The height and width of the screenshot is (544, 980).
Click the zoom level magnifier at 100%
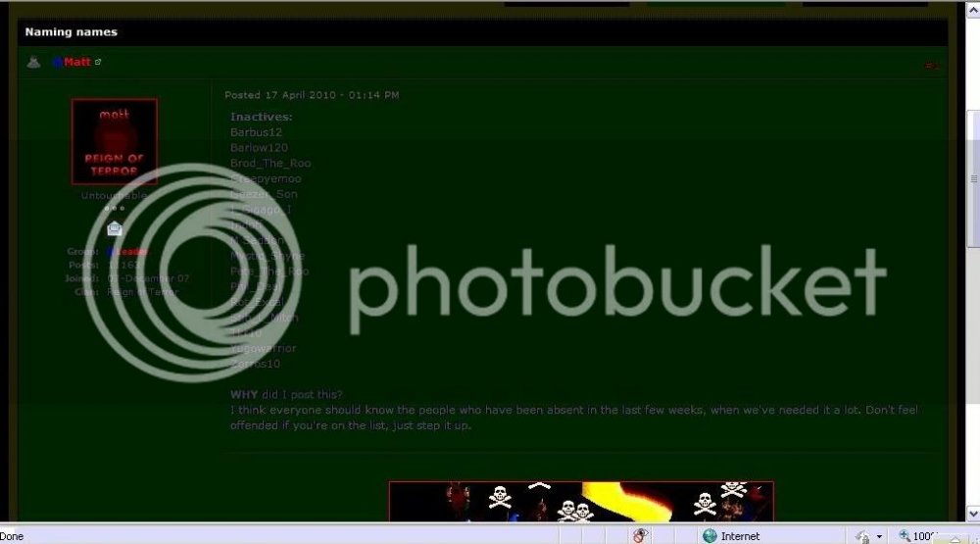coord(906,536)
